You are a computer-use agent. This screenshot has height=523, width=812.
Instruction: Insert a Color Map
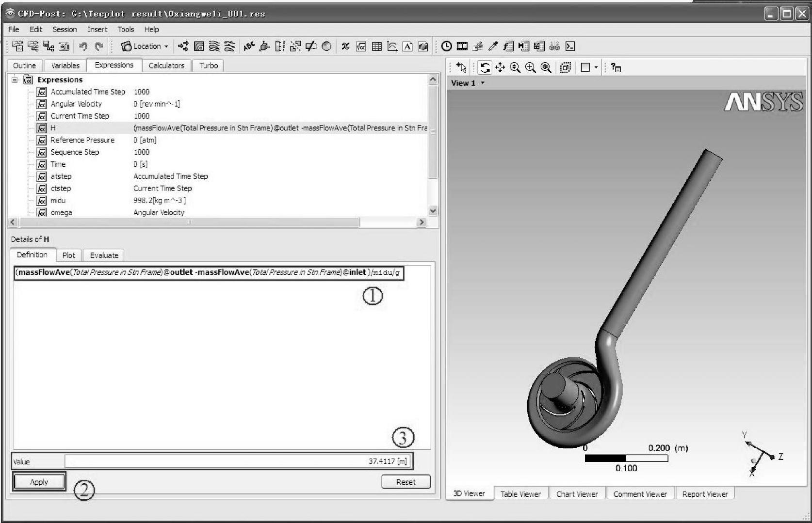(x=326, y=47)
